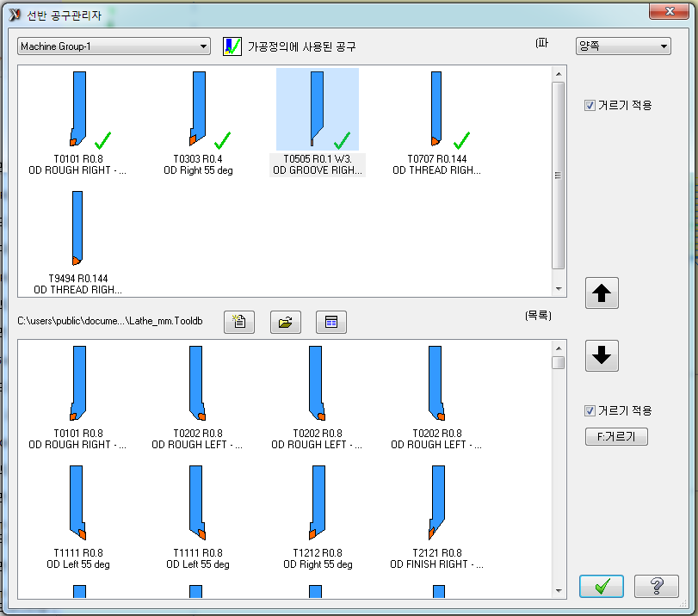
Task: Click the lower list scroll up arrow
Action: click(x=559, y=348)
